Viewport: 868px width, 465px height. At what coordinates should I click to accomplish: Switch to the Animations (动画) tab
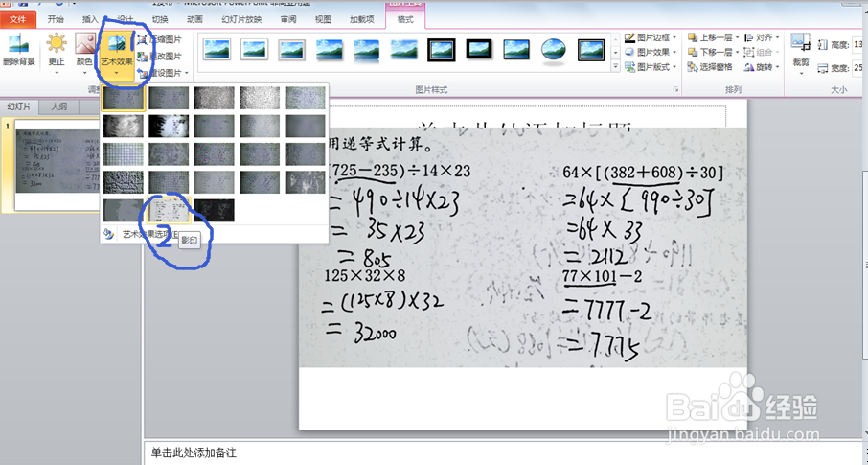click(194, 19)
